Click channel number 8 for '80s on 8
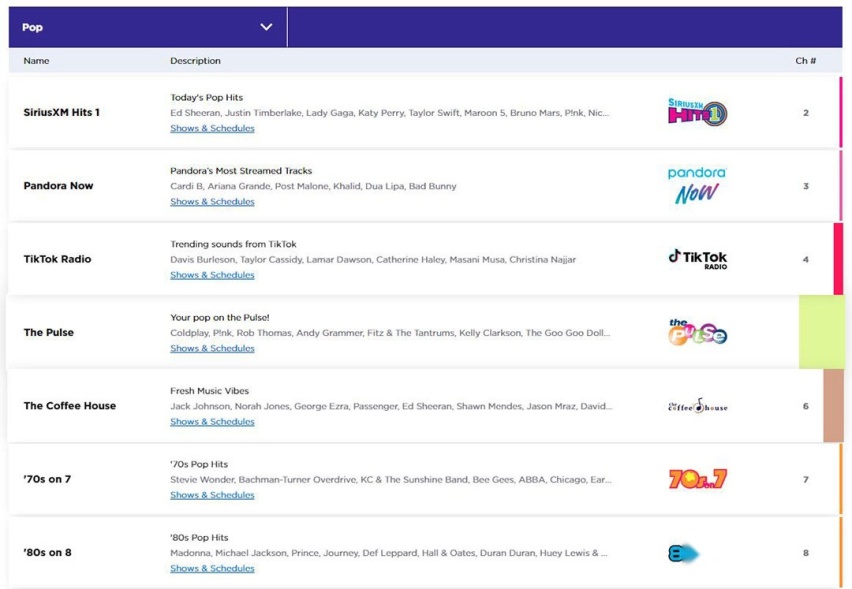Screen dimensions: 852x589 click(x=806, y=553)
